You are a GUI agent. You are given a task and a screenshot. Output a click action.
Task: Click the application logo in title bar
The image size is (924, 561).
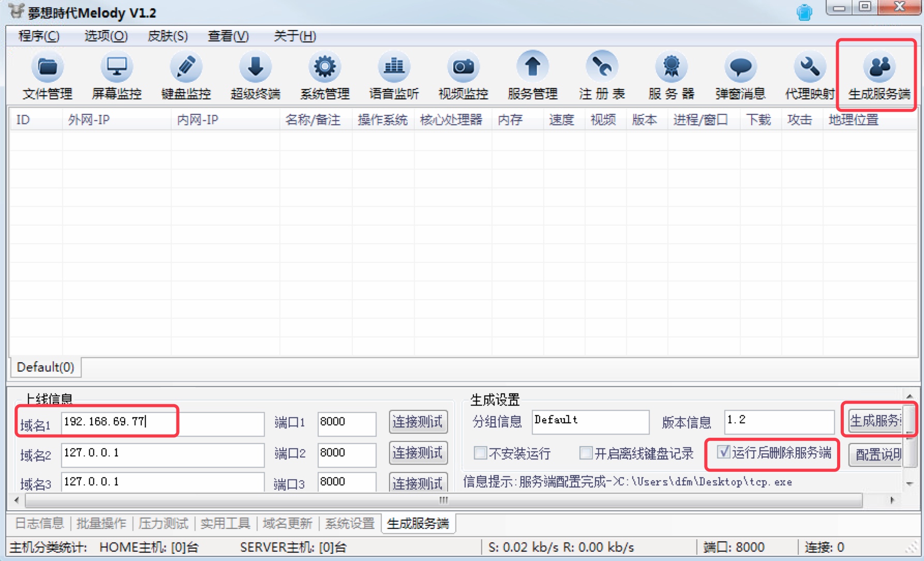[x=16, y=10]
